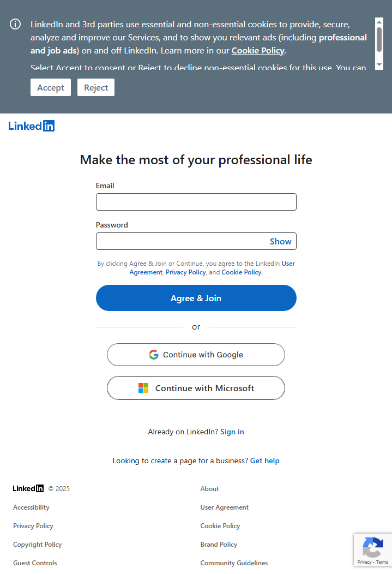This screenshot has width=392, height=574.
Task: Toggle password visibility with Show
Action: coord(280,241)
